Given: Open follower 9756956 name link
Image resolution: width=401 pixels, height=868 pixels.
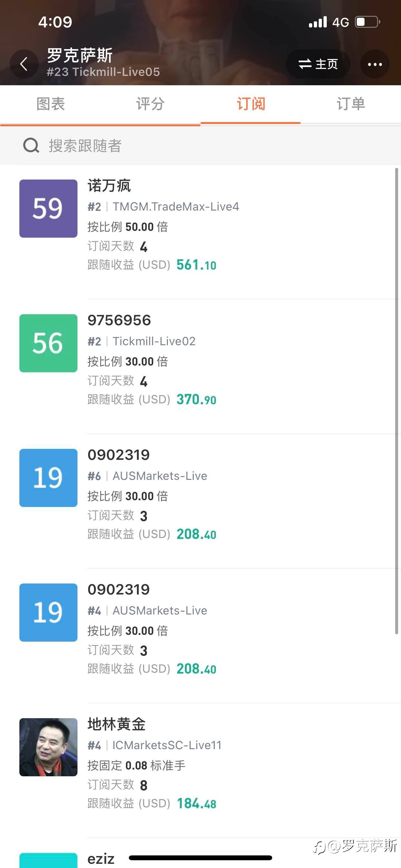Looking at the screenshot, I should [x=119, y=320].
